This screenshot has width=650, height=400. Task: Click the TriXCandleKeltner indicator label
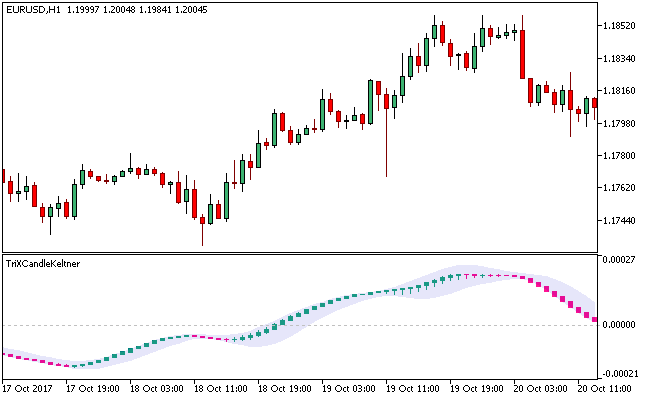coord(43,264)
